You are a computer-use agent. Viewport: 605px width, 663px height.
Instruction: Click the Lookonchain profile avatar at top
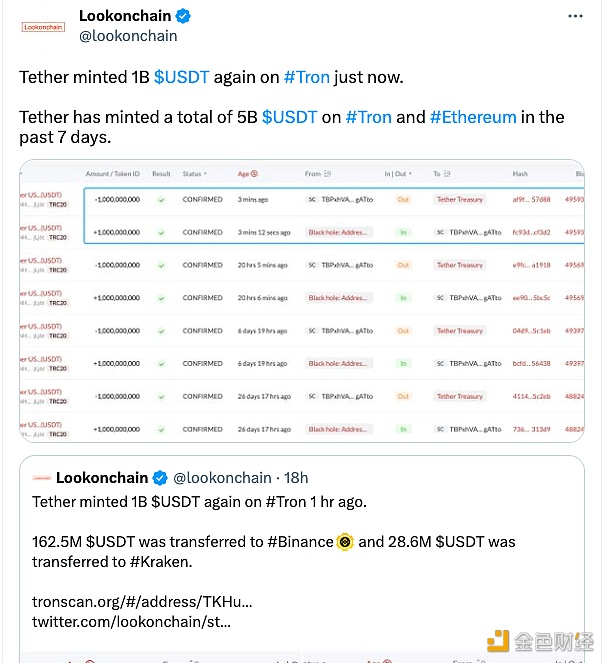click(43, 27)
